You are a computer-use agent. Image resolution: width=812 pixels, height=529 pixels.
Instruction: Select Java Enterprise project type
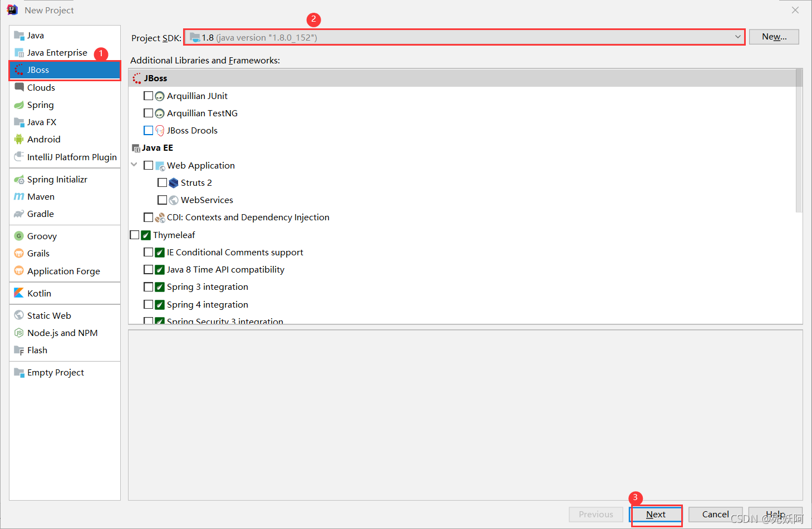tap(65, 52)
